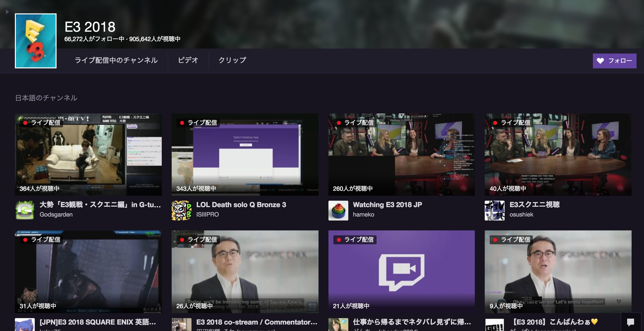Open the chat bubble icon
Screen dimensions: 644x331
(631, 322)
